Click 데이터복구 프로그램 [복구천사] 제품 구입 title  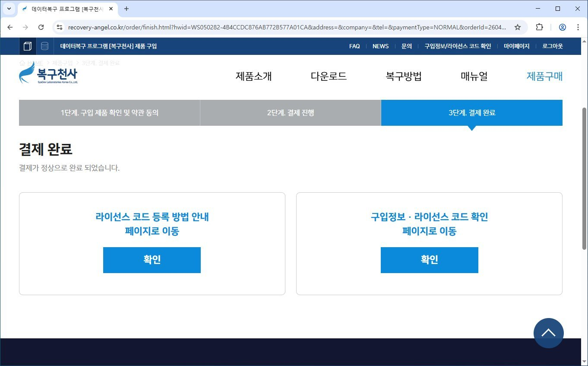tap(108, 46)
